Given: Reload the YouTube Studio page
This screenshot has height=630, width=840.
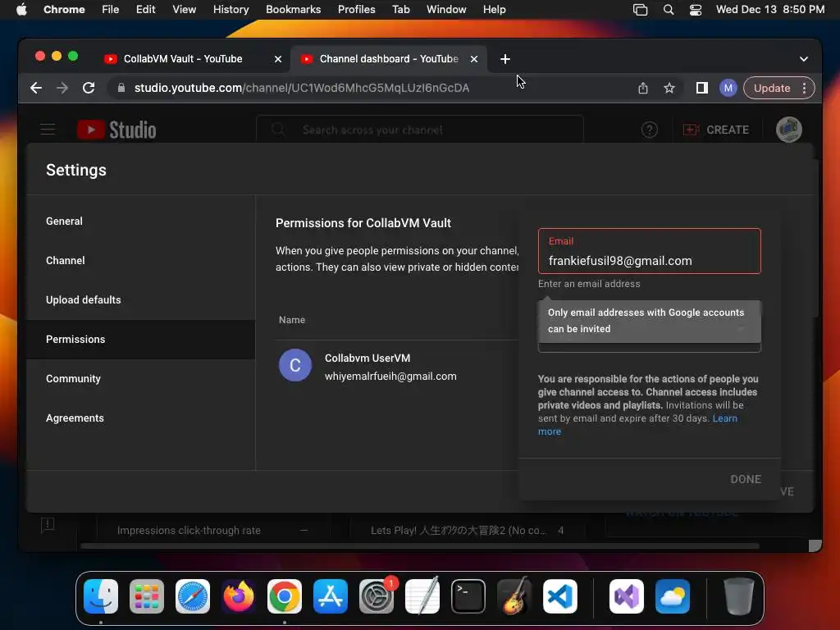Looking at the screenshot, I should coord(89,88).
